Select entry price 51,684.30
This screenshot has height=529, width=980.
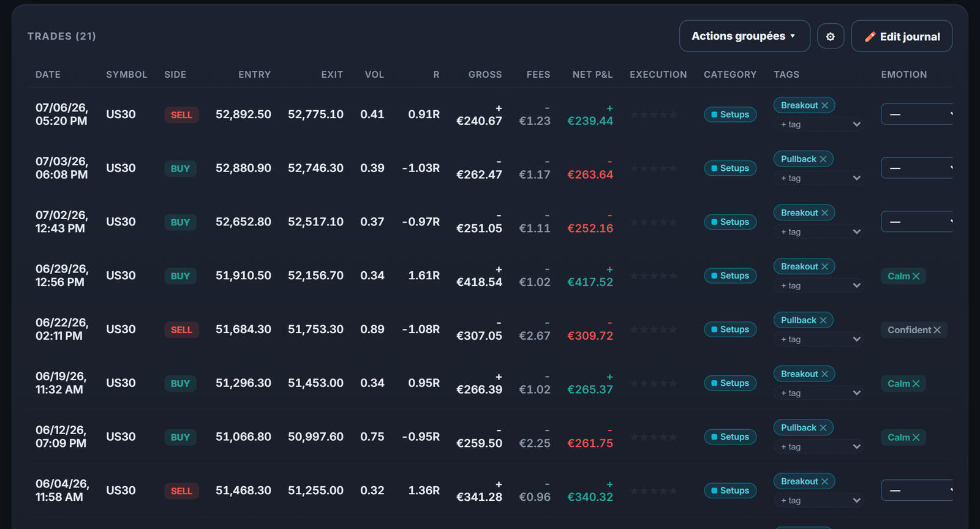(243, 329)
